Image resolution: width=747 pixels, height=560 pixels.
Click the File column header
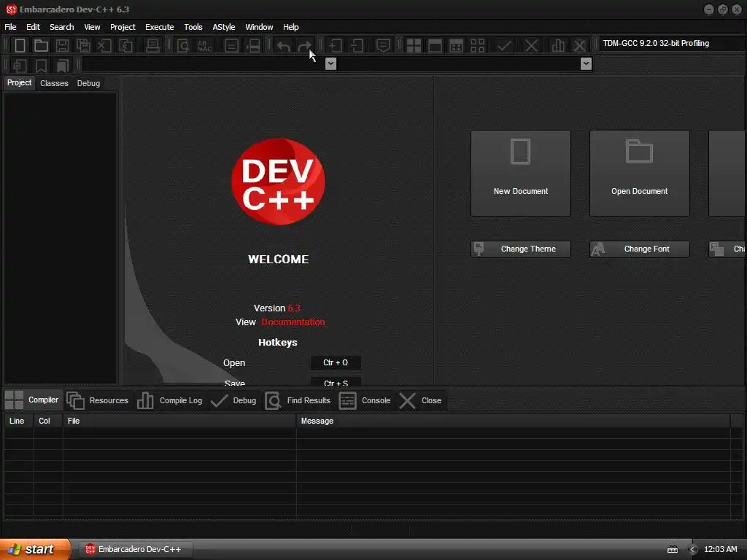point(179,421)
